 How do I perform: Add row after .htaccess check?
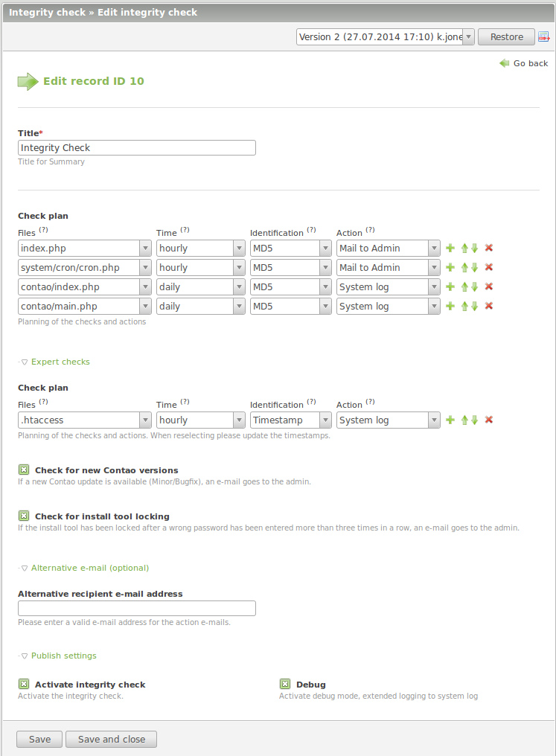(x=450, y=420)
